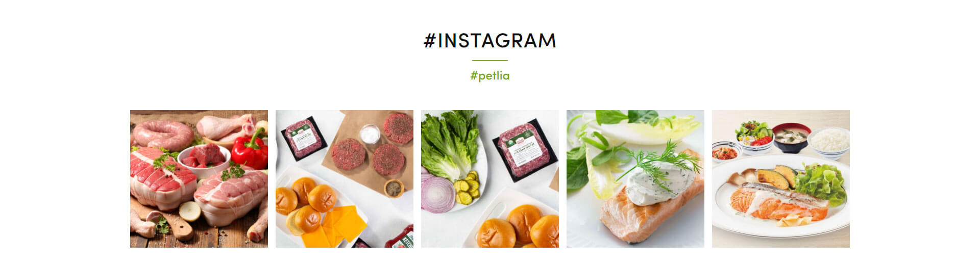Click the grilled pumpkin slices on salmon plate
The height and width of the screenshot is (264, 980).
(776, 177)
